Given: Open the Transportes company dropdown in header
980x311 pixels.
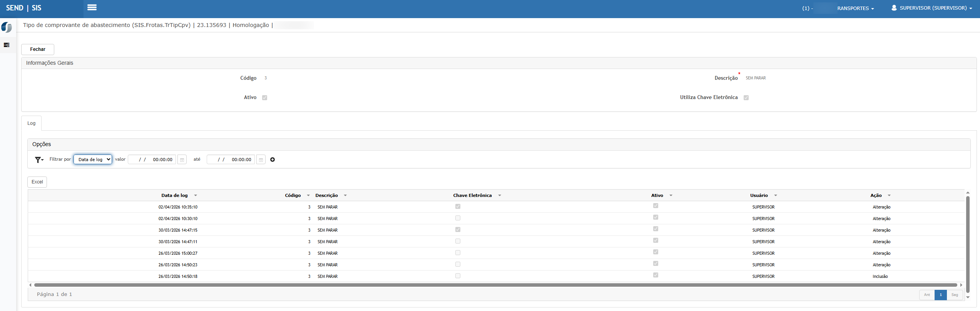Looking at the screenshot, I should (x=855, y=8).
